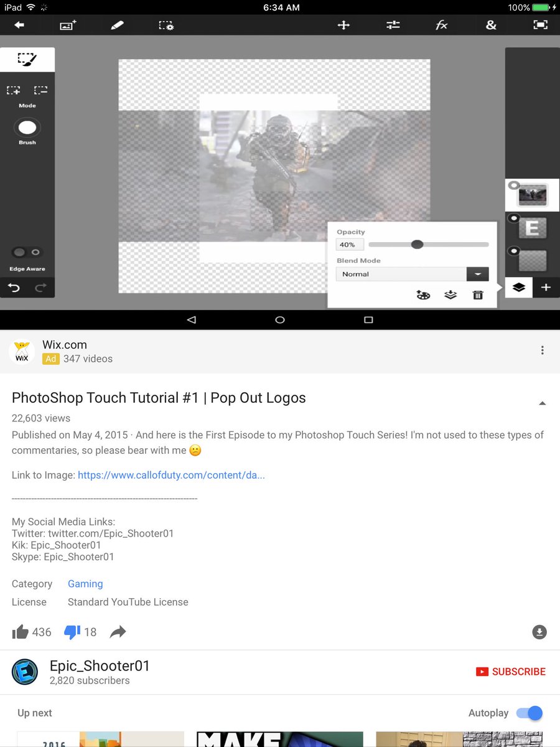
Task: Tap the Wi-Fi status icon
Action: click(x=31, y=7)
